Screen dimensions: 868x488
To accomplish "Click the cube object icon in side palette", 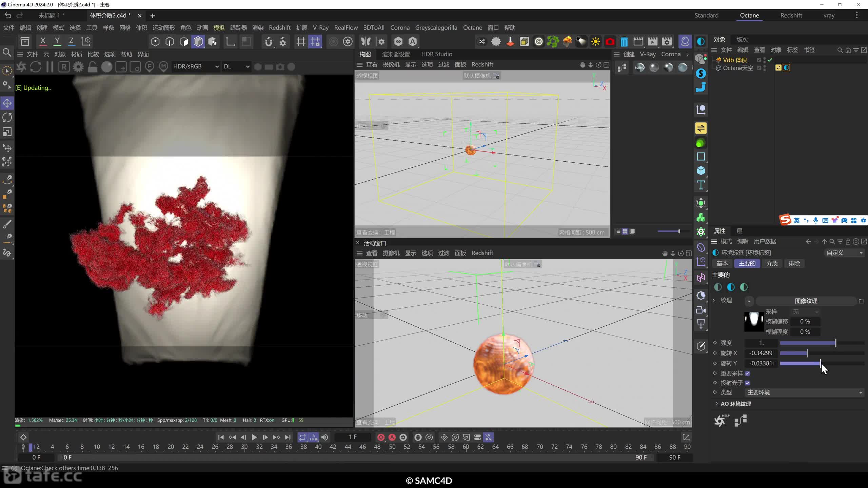I will coord(701,170).
